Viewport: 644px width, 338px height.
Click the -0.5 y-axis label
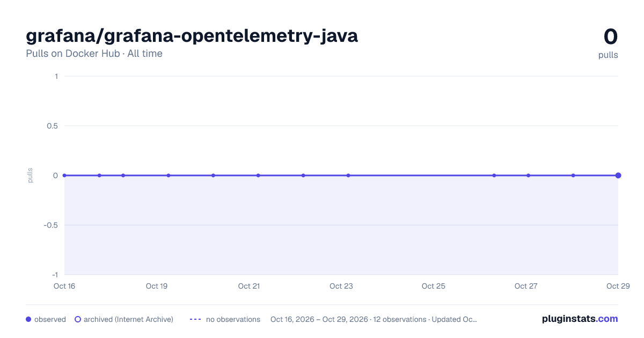coord(51,225)
